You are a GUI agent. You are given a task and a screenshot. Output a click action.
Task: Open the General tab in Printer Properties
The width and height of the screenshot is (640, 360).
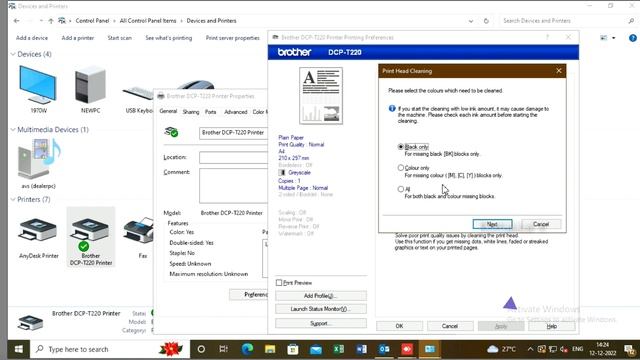[x=168, y=111]
